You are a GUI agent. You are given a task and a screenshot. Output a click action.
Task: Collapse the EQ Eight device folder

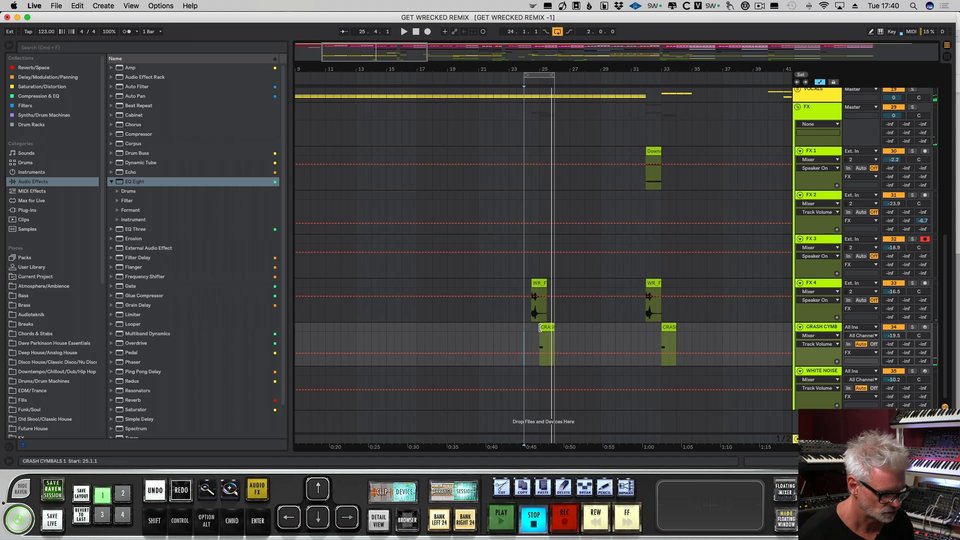[x=111, y=182]
